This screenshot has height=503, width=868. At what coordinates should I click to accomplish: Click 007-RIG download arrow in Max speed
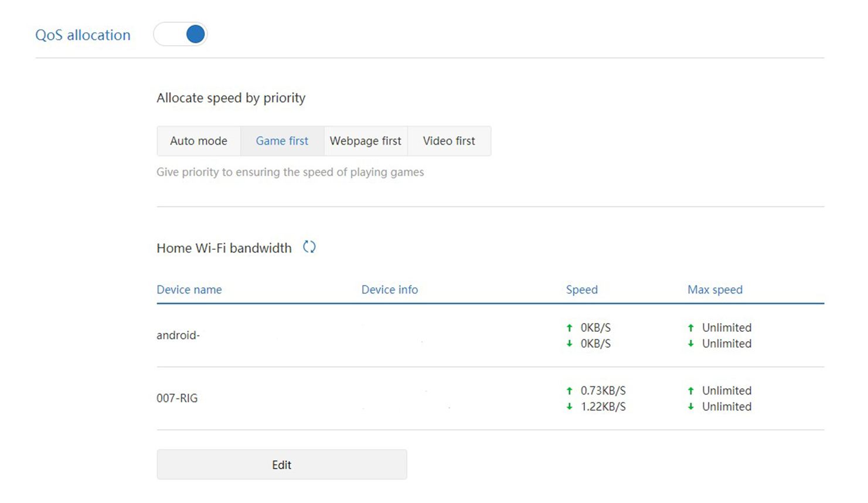pyautogui.click(x=690, y=407)
